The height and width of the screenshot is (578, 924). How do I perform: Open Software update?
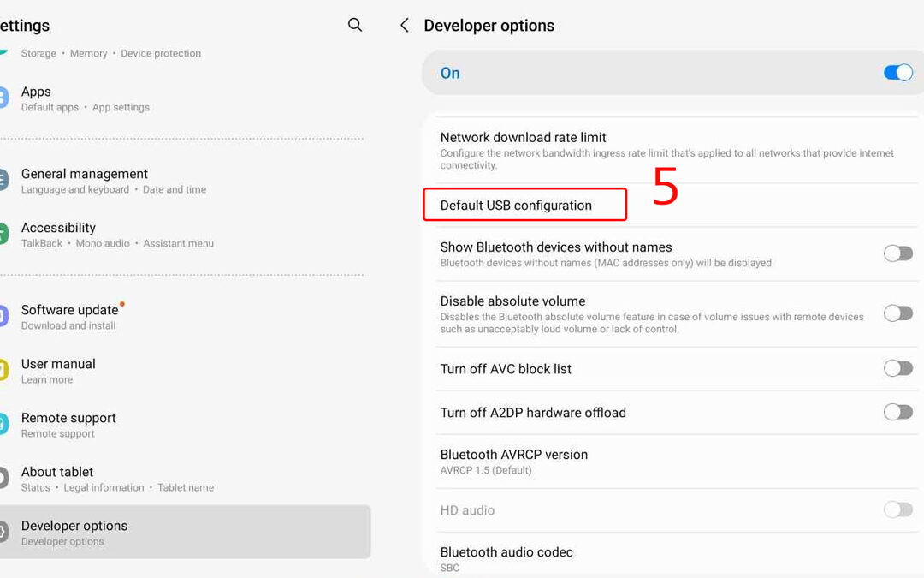click(183, 317)
